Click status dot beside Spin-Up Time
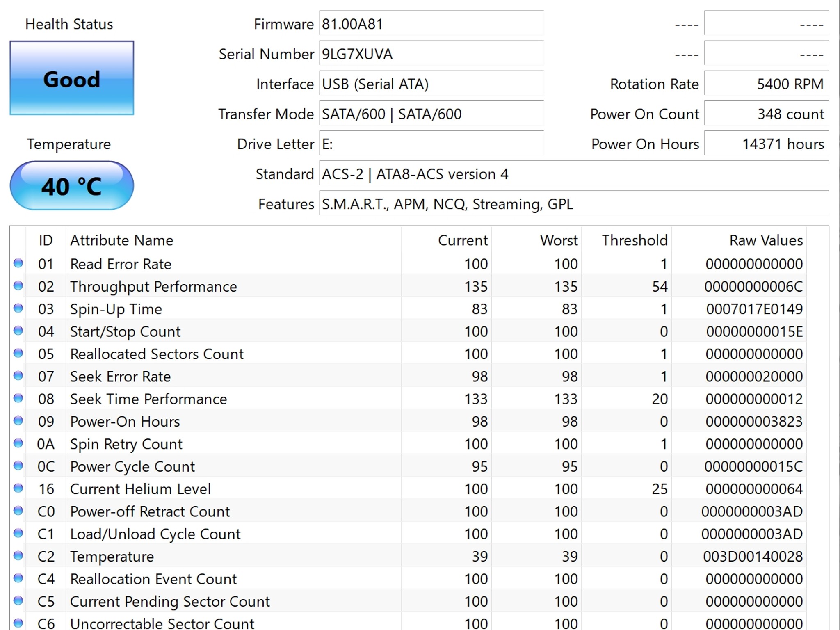840x630 pixels. point(18,308)
